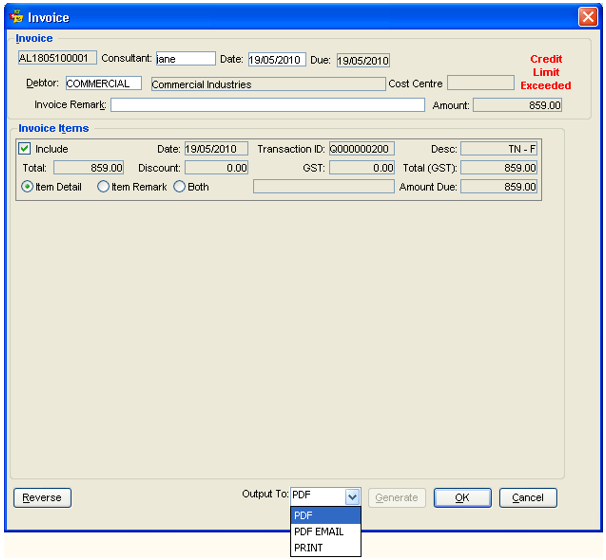Image resolution: width=606 pixels, height=560 pixels.
Task: Click the Credit Limit Exceeded warning text
Action: pos(546,72)
